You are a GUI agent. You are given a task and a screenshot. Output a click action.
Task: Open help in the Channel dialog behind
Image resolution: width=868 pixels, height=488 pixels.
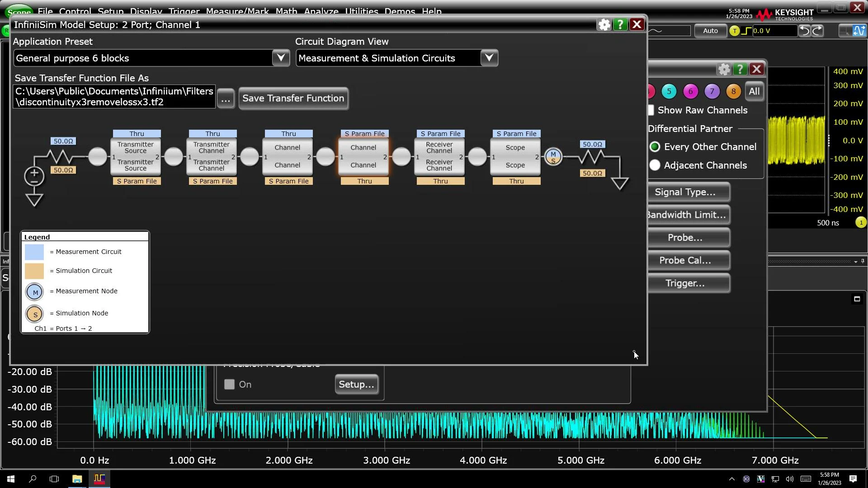pyautogui.click(x=740, y=69)
